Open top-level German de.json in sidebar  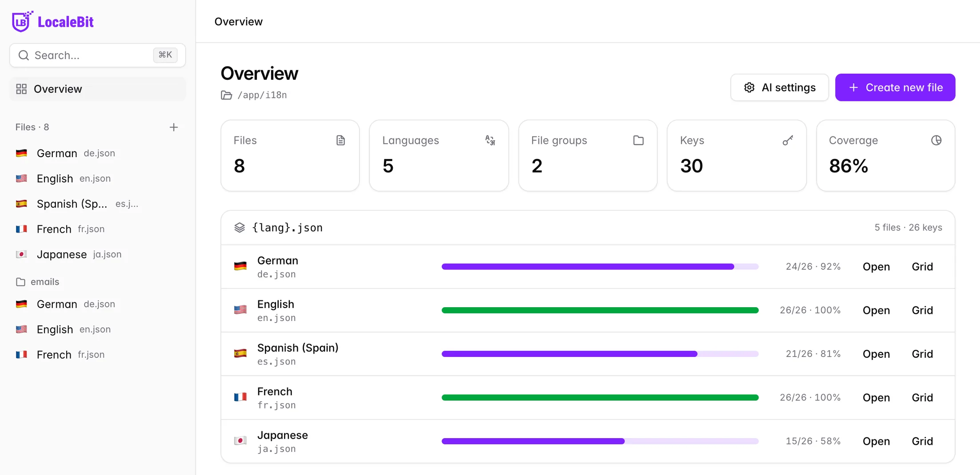(98, 153)
